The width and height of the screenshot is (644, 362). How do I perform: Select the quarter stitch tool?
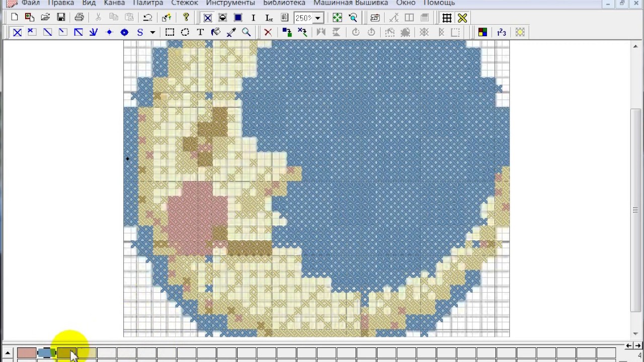[63, 32]
